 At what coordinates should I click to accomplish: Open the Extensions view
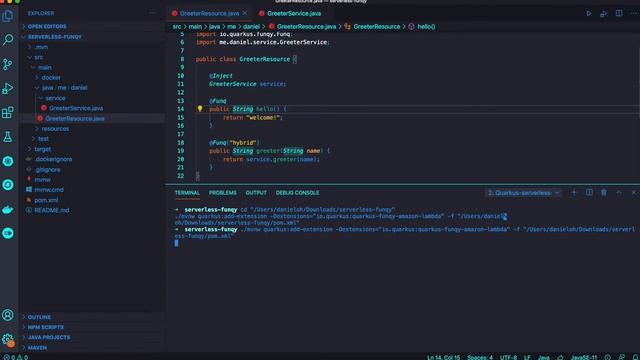click(8, 112)
